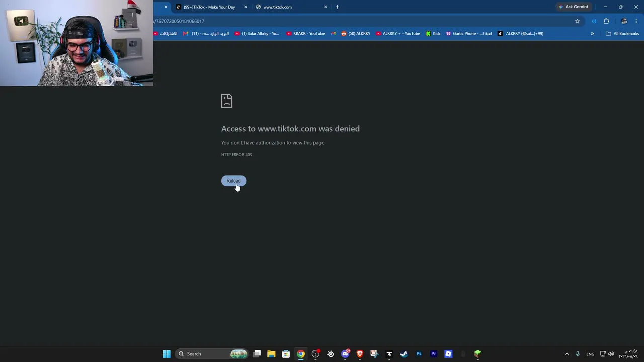Viewport: 644px width, 362px height.
Task: Open the Minecraft block icon on the taskbar
Action: click(478, 354)
